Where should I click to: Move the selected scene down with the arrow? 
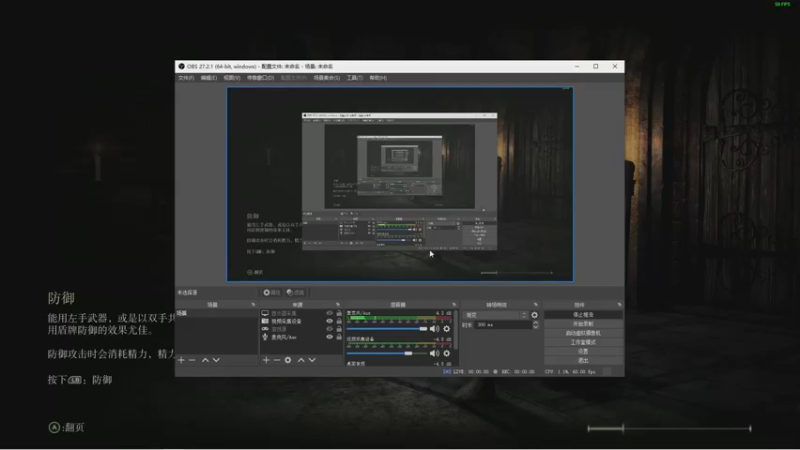click(216, 360)
